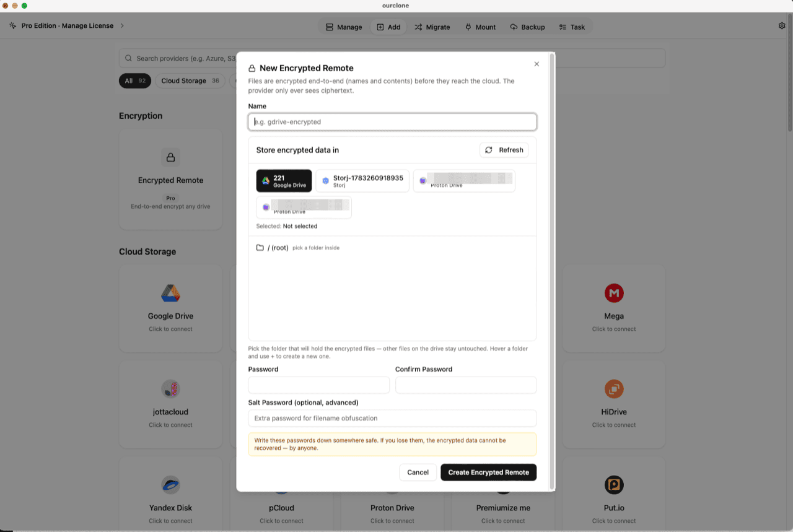
Task: Click the yellow password warning notice
Action: click(x=392, y=444)
